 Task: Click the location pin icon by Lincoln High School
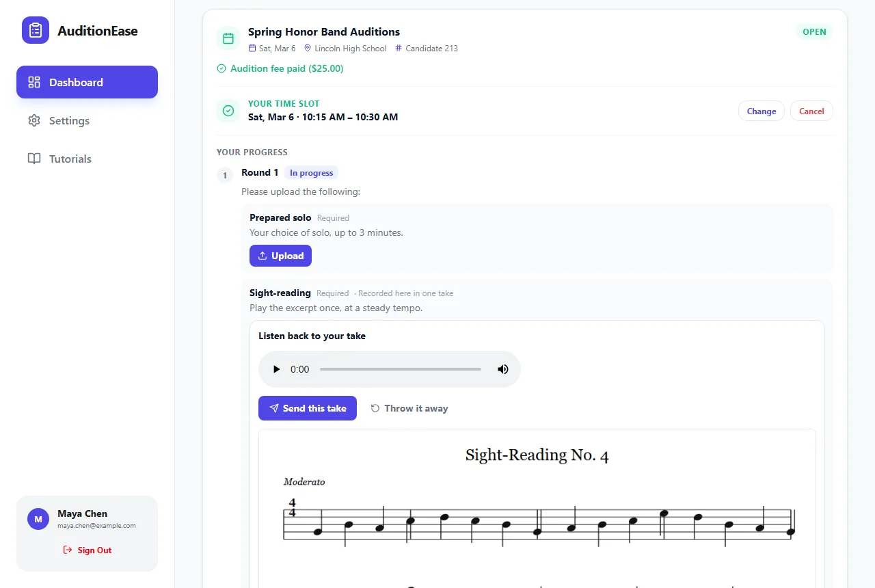[308, 49]
